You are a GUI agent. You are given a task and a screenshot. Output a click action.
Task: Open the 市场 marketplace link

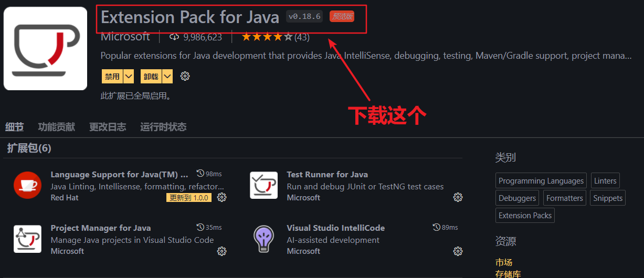tap(504, 262)
